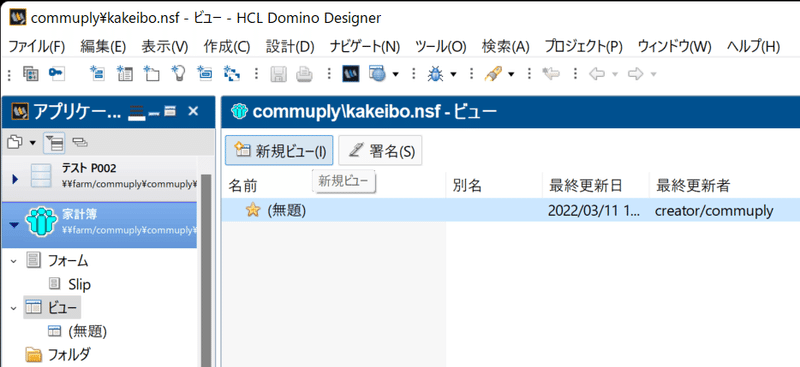The width and height of the screenshot is (800, 367).
Task: Click the flashlight search toolbar icon
Action: (493, 75)
